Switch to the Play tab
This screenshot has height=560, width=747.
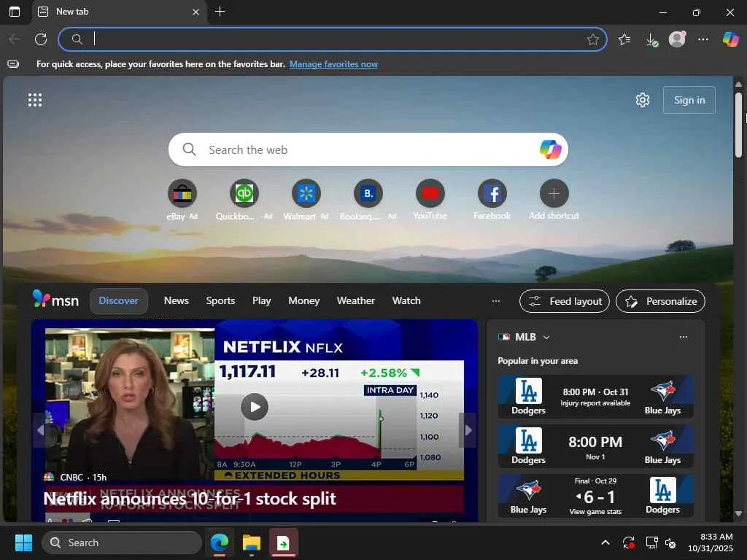[x=262, y=301]
